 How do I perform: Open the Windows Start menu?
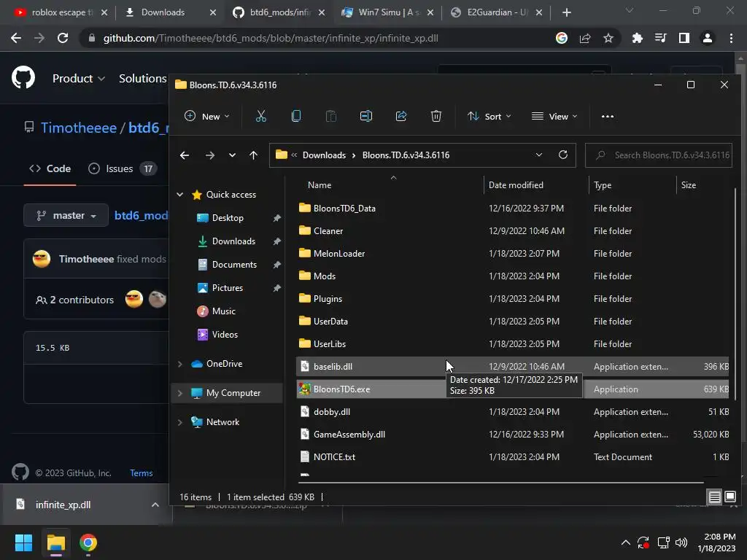pos(23,542)
